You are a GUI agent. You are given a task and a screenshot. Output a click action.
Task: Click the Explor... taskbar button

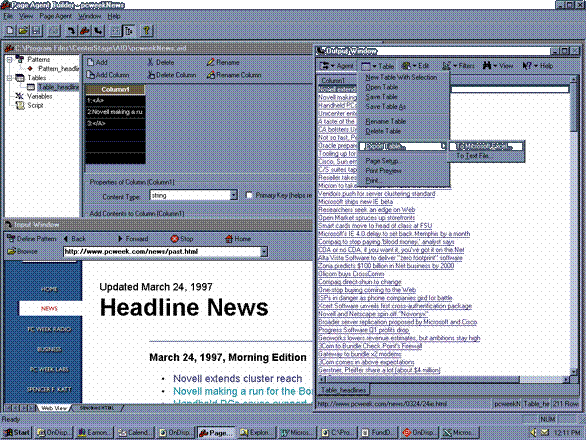pyautogui.click(x=256, y=433)
